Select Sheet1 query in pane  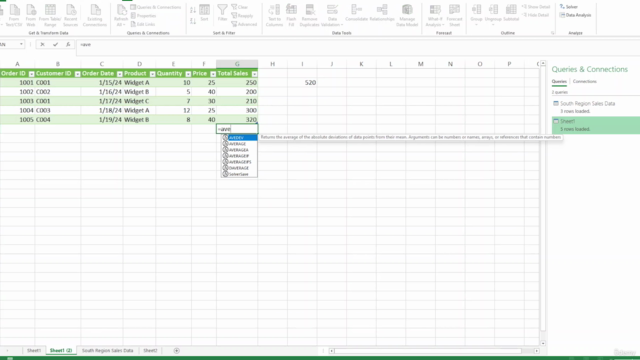click(596, 125)
